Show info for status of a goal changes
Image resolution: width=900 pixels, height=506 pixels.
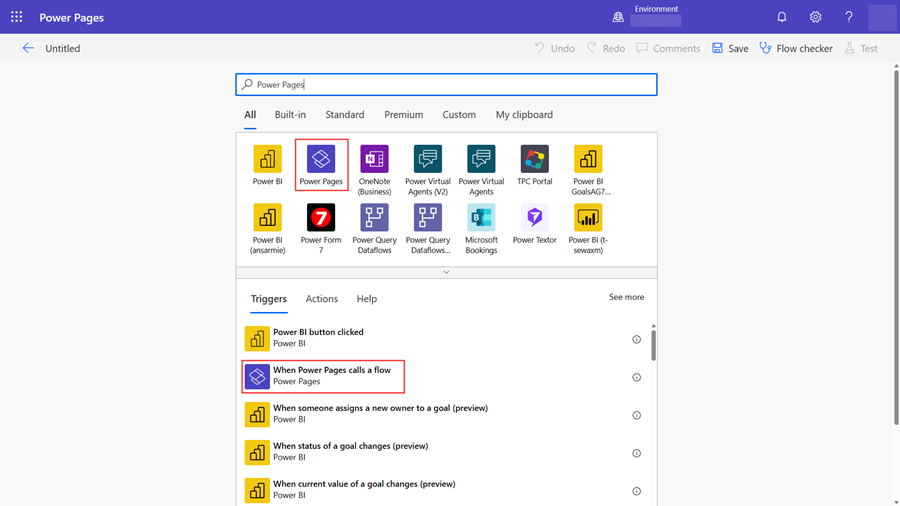click(637, 453)
